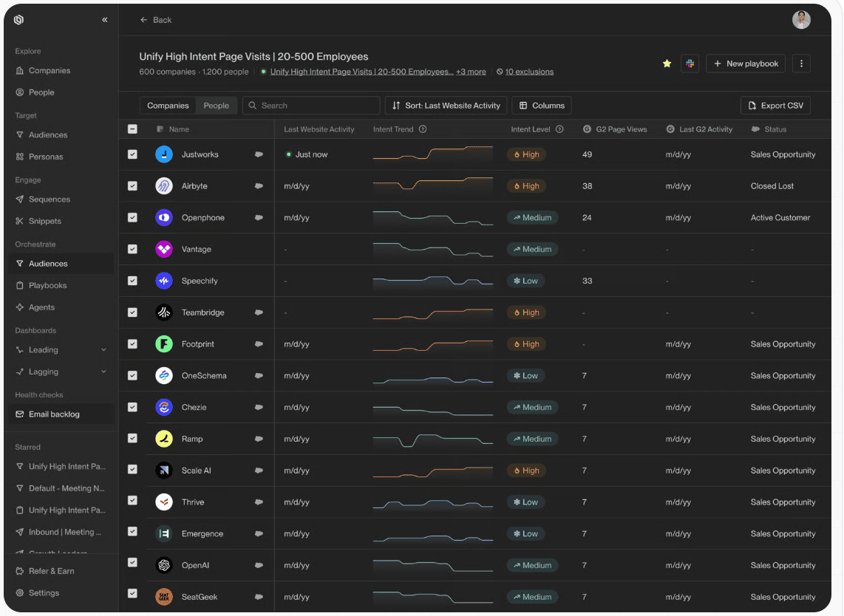
Task: Click the tag icon next to Justworks
Action: click(259, 154)
